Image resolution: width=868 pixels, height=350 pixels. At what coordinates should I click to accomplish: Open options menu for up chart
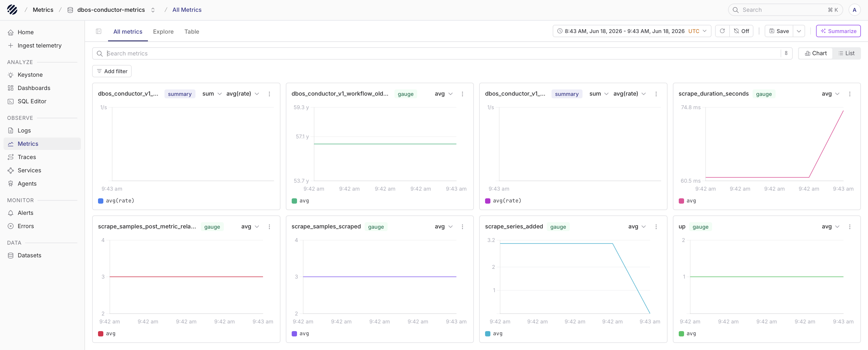tap(849, 227)
